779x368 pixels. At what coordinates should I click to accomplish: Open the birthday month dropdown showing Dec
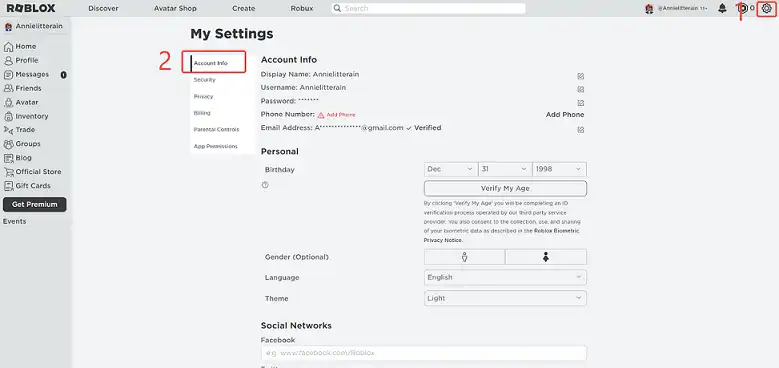pos(451,169)
